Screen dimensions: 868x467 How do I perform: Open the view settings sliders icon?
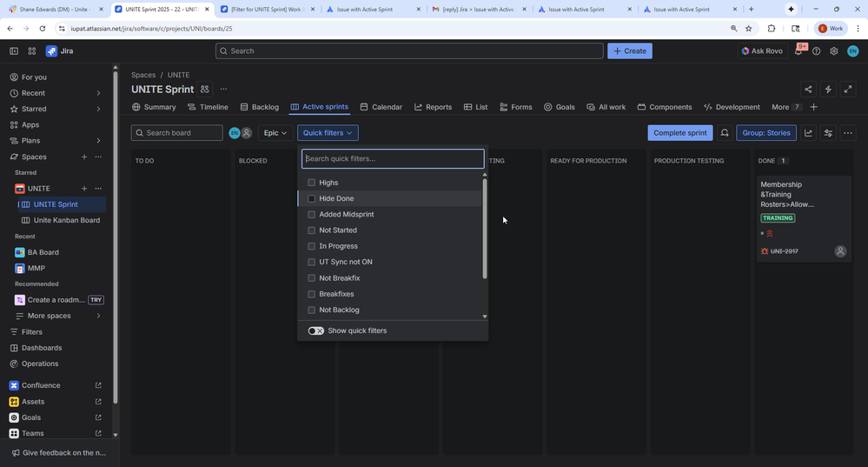click(x=828, y=133)
